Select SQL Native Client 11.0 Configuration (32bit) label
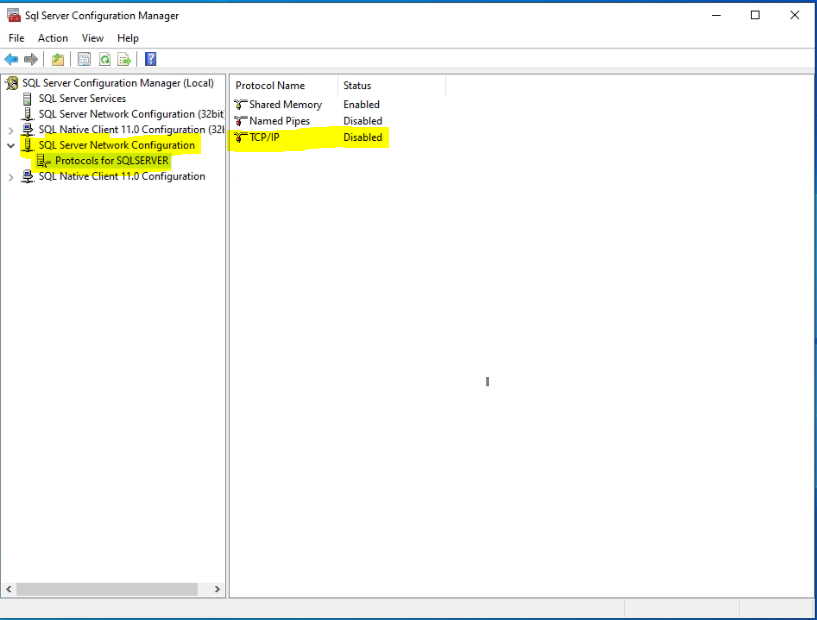The image size is (817, 620). coord(131,130)
